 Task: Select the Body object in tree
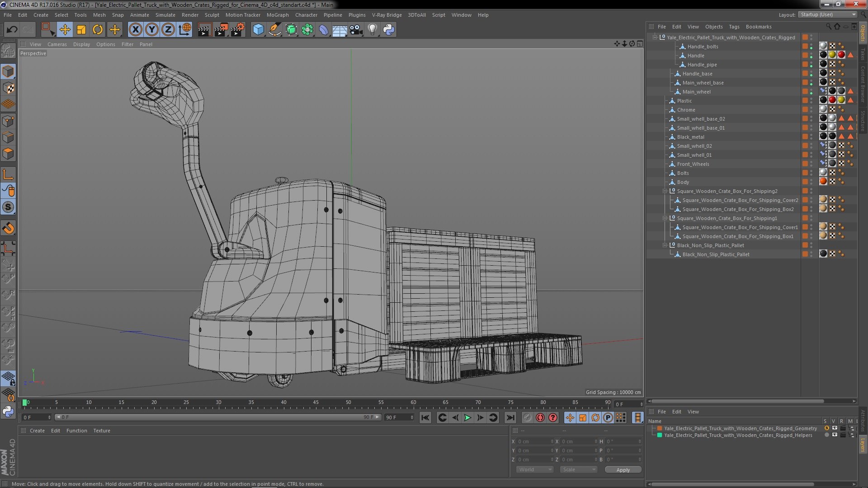coord(683,182)
